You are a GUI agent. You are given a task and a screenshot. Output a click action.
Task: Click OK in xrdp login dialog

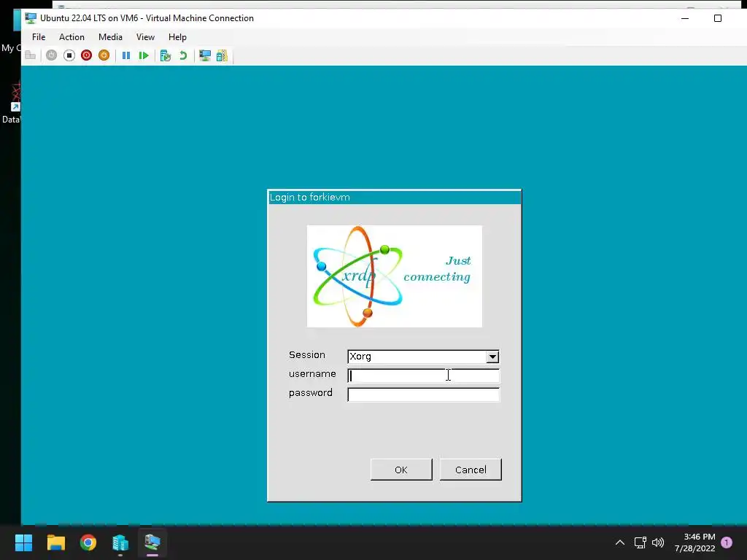coord(401,470)
